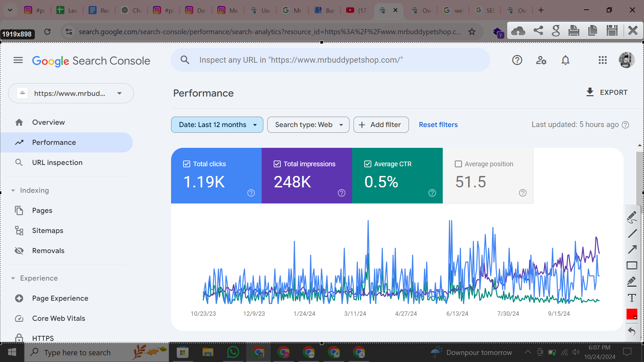Viewport: 644px width, 362px height.
Task: Select the rectangle drawing tool
Action: point(632,265)
